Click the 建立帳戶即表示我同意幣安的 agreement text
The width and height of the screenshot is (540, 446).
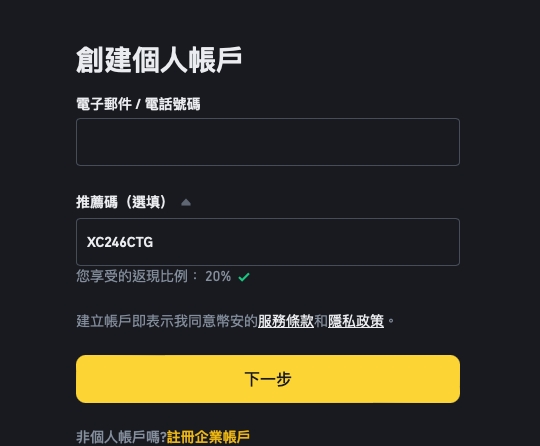[x=167, y=321]
